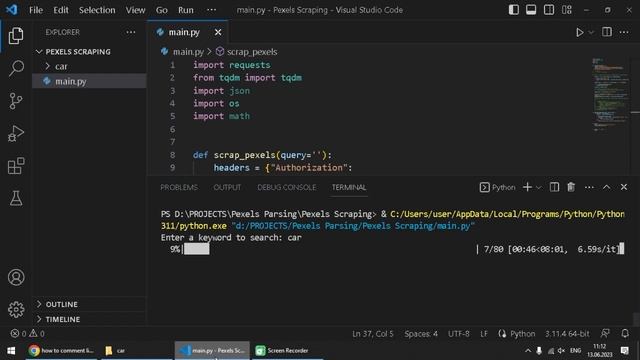Switch to the TERMINAL tab
Screen dimensions: 640x360
349,187
